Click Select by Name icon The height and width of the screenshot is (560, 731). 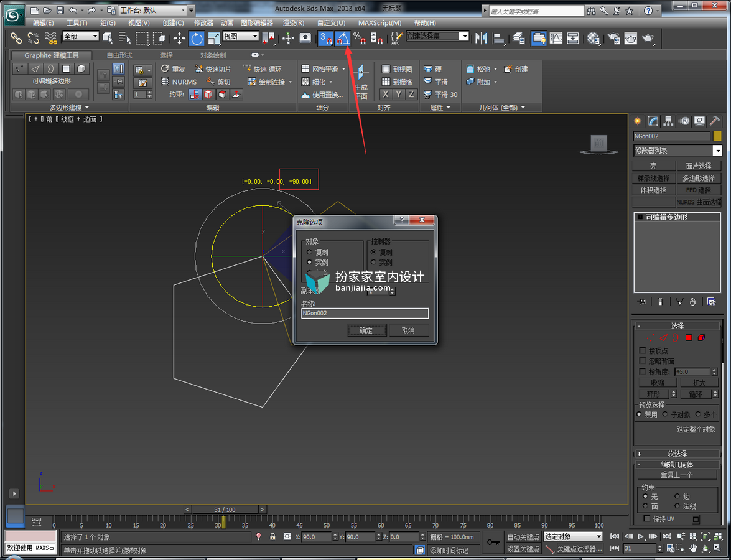[x=124, y=38]
